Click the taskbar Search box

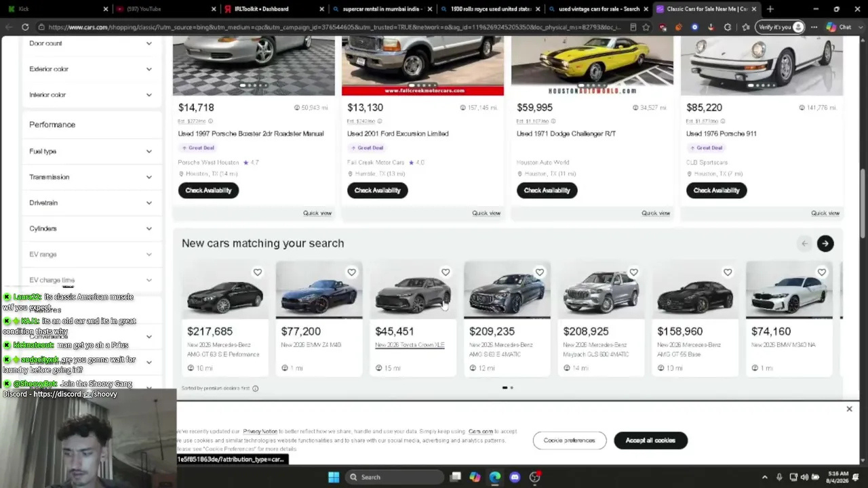[393, 477]
